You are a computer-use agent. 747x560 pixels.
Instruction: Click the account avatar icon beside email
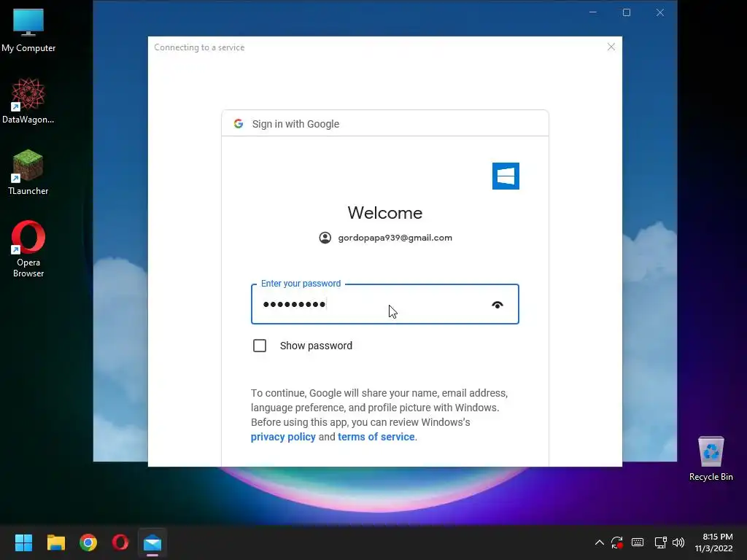[325, 238]
